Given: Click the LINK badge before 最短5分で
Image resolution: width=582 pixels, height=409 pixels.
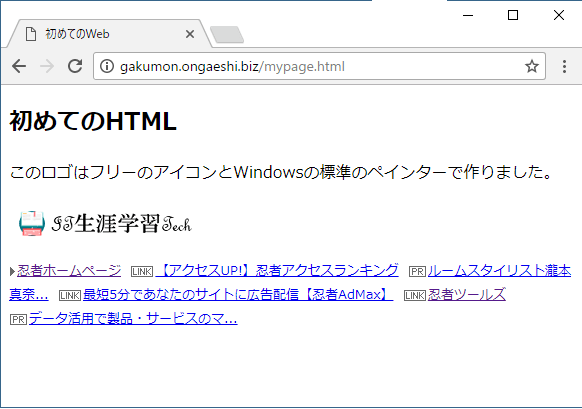Looking at the screenshot, I should [x=70, y=295].
